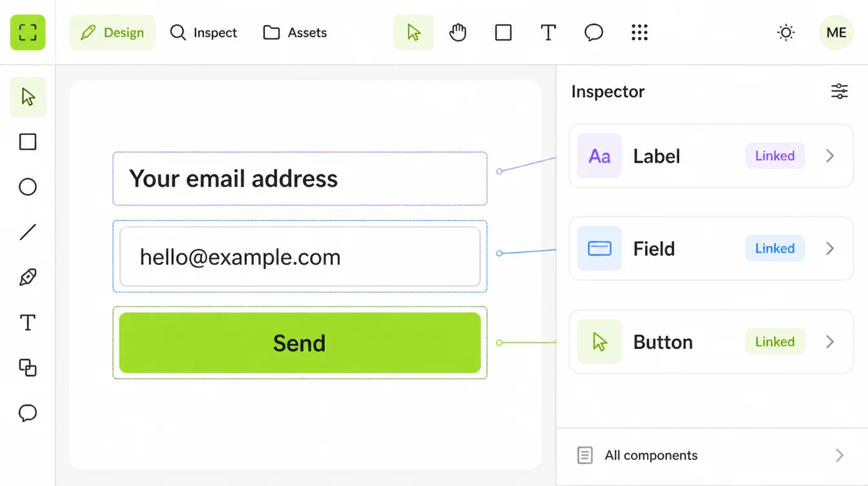Screen dimensions: 868x486
Task: Open the Inspector settings sliders icon
Action: [839, 91]
